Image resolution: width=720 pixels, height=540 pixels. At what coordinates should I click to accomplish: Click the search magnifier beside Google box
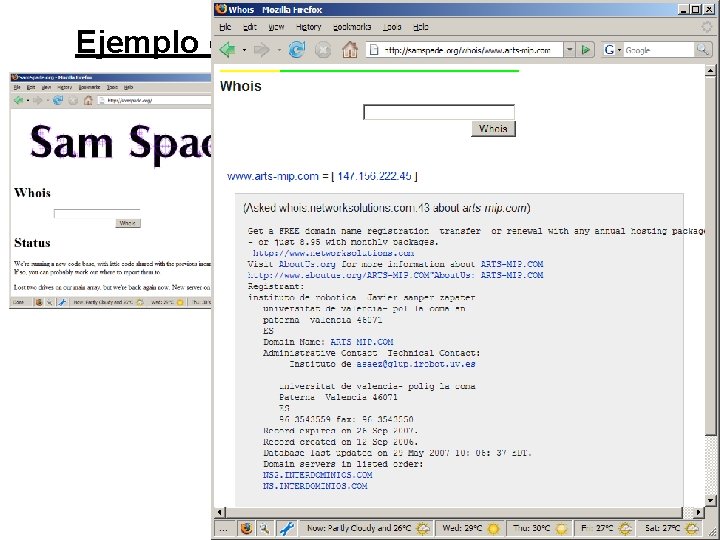click(x=702, y=50)
